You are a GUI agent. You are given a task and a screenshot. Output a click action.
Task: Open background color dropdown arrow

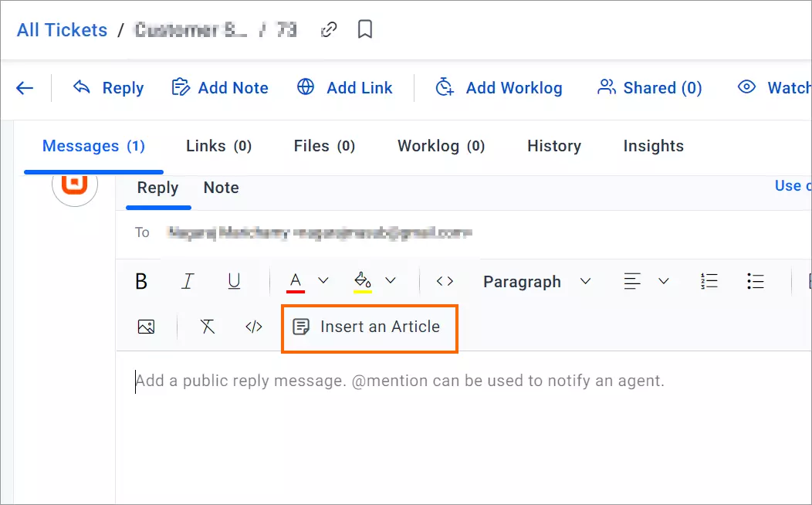(391, 281)
